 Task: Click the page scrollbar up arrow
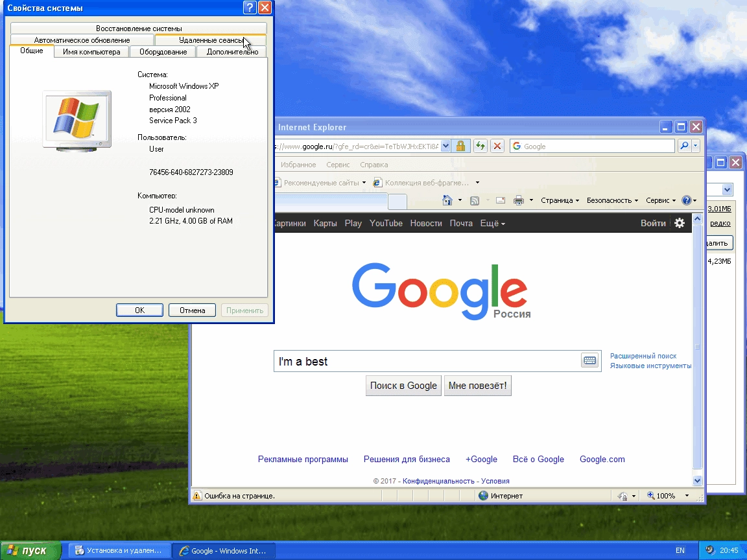(x=697, y=218)
